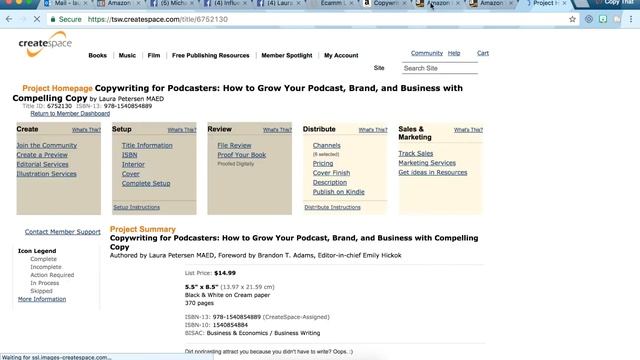Open Marketing Services
This screenshot has height=360, width=640.
(x=427, y=163)
